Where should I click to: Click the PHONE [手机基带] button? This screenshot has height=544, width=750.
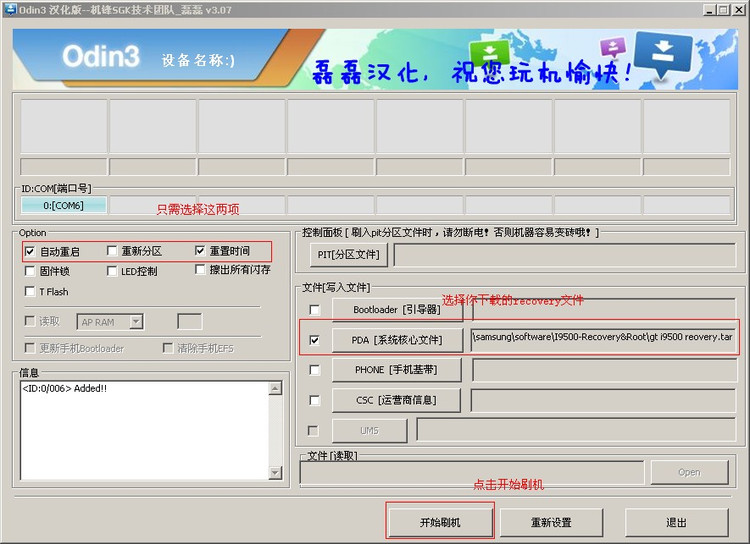[396, 370]
